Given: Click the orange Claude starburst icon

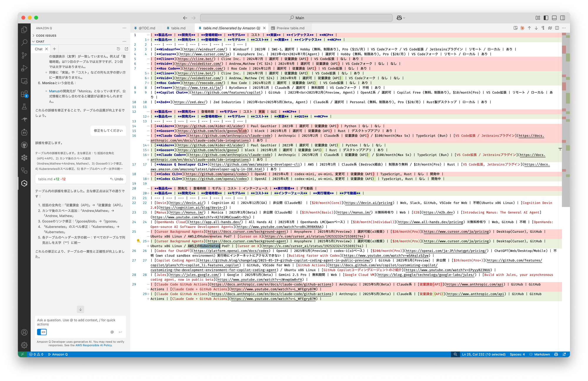Looking at the screenshot, I should click(522, 28).
